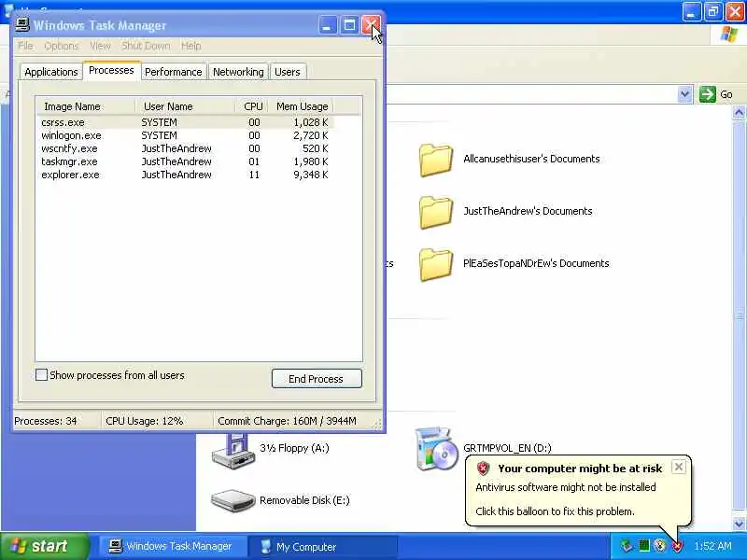Screen dimensions: 747x560
Task: Select the 3½ Floppy (A:) drive icon
Action: point(233,451)
